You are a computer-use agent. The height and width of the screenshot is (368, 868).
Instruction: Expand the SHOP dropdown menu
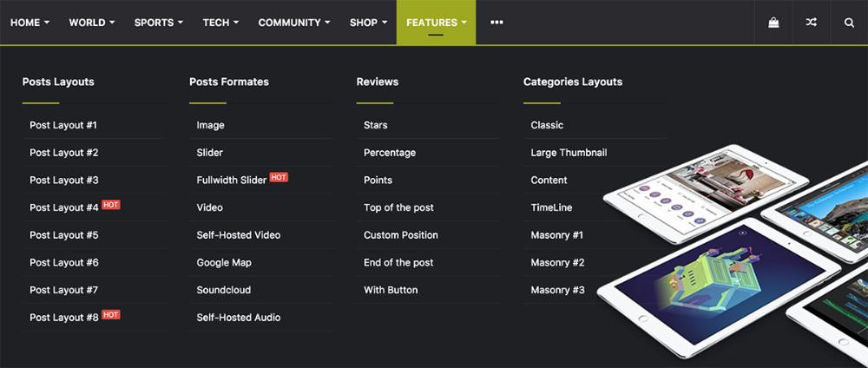[368, 23]
